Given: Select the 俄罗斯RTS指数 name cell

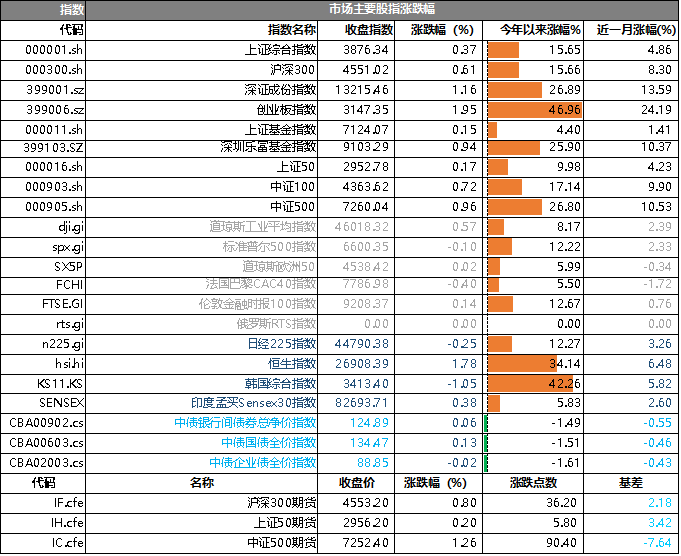Looking at the screenshot, I should (x=276, y=324).
